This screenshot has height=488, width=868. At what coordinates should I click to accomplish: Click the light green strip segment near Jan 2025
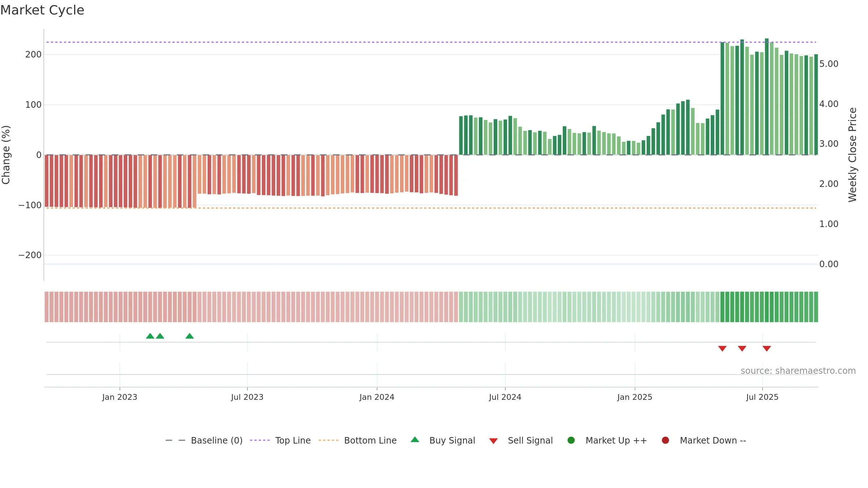coord(634,307)
